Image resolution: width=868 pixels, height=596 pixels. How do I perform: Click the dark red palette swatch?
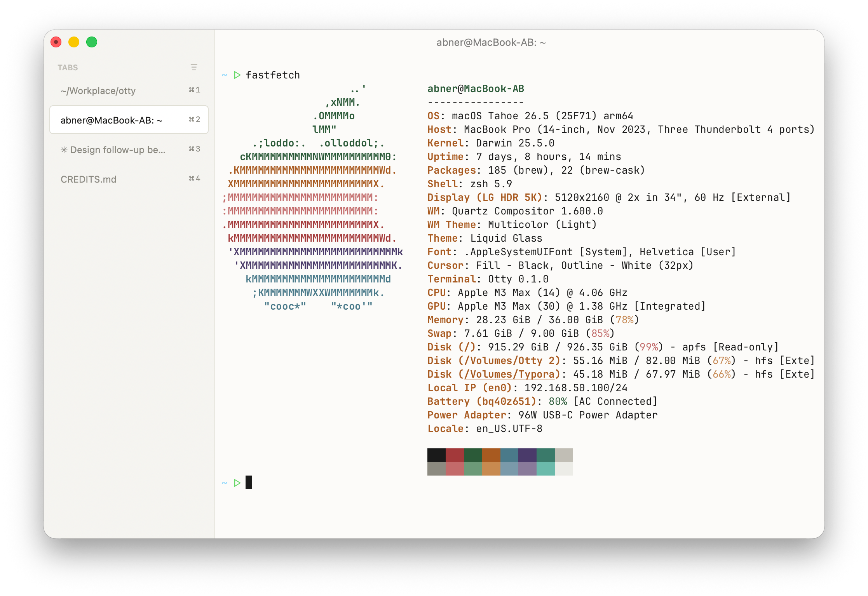tap(455, 455)
